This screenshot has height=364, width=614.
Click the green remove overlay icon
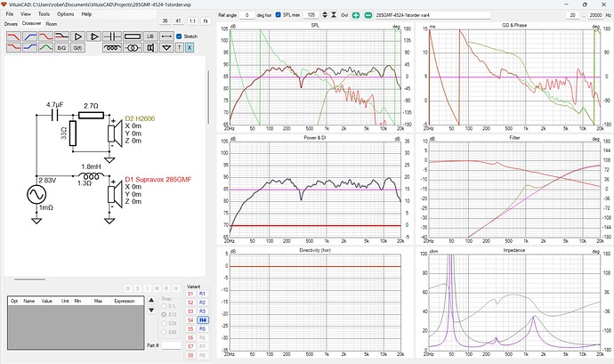click(x=368, y=15)
